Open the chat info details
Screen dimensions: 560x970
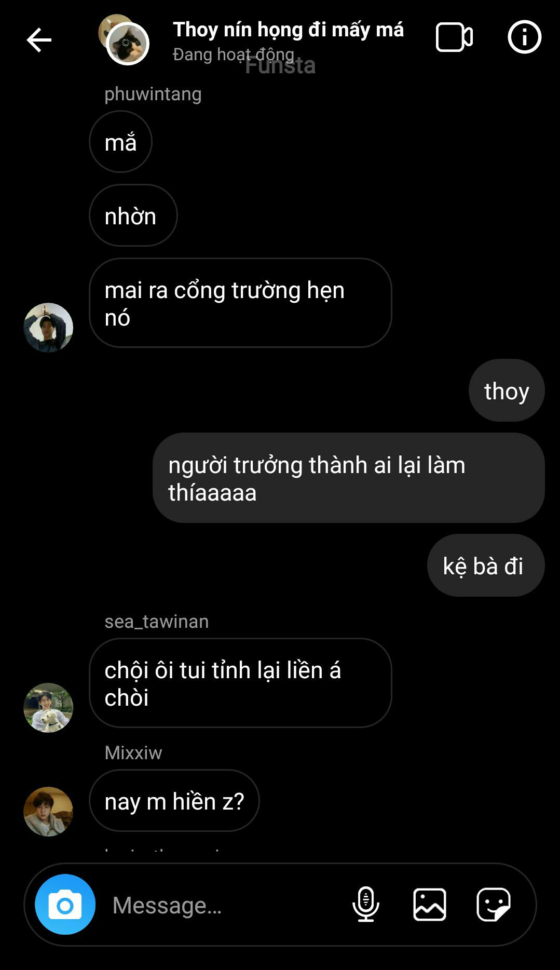[524, 37]
